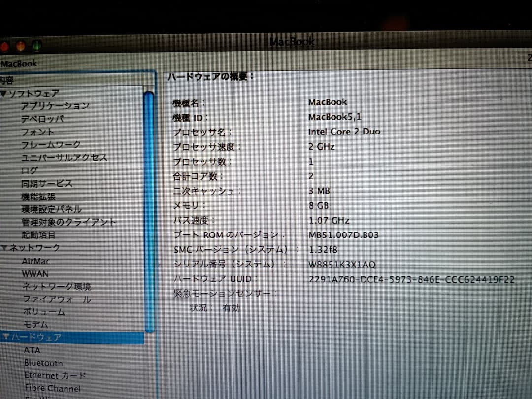Click the red close window button

point(4,46)
